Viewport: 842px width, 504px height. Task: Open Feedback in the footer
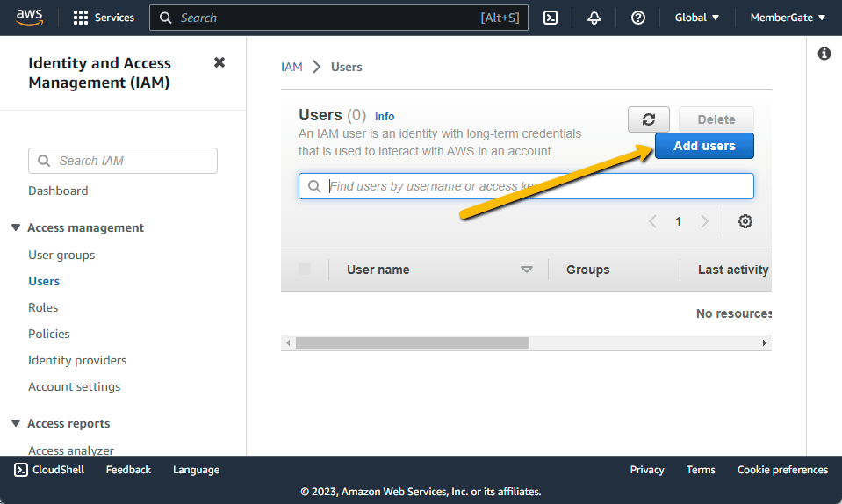(x=128, y=470)
